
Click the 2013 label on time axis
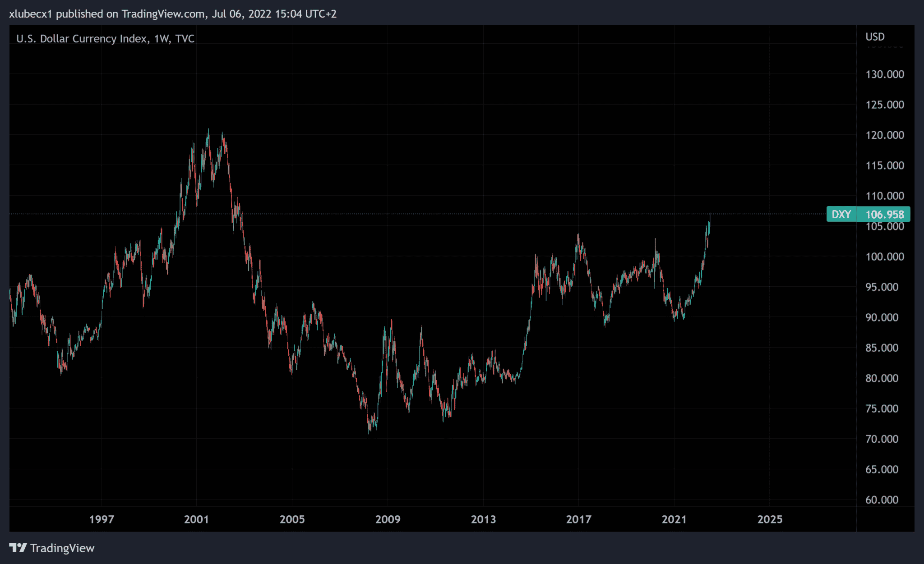[x=483, y=519]
